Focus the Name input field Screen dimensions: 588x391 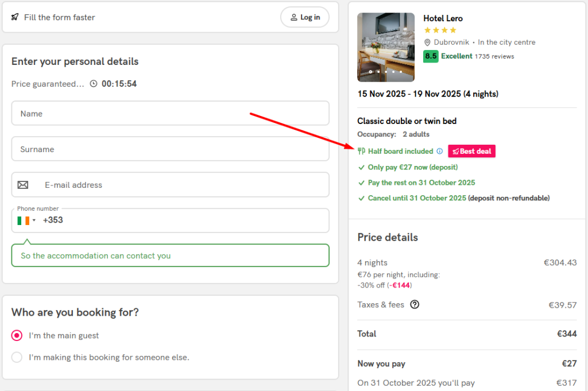click(170, 113)
